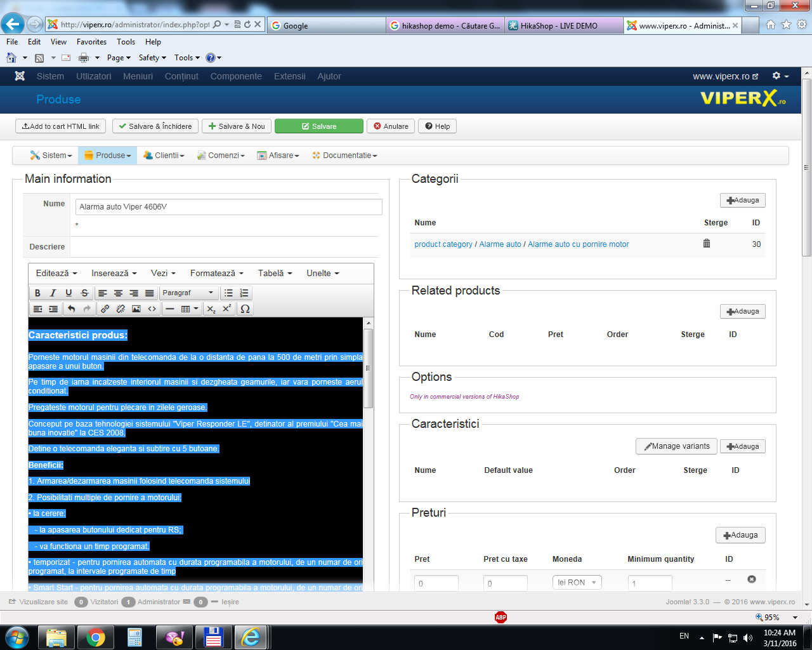Image resolution: width=812 pixels, height=650 pixels.
Task: Align text left in the editor
Action: click(x=103, y=293)
